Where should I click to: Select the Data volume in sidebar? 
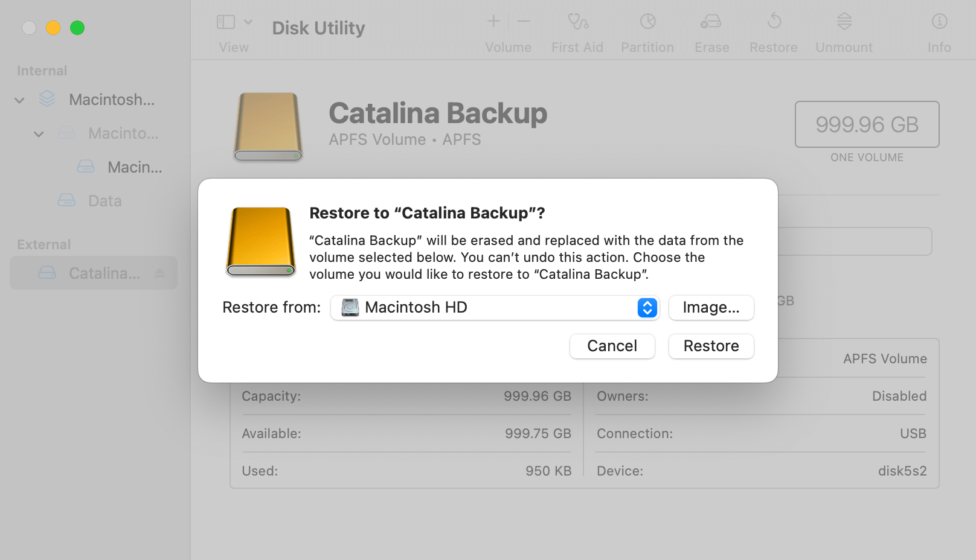pos(104,200)
